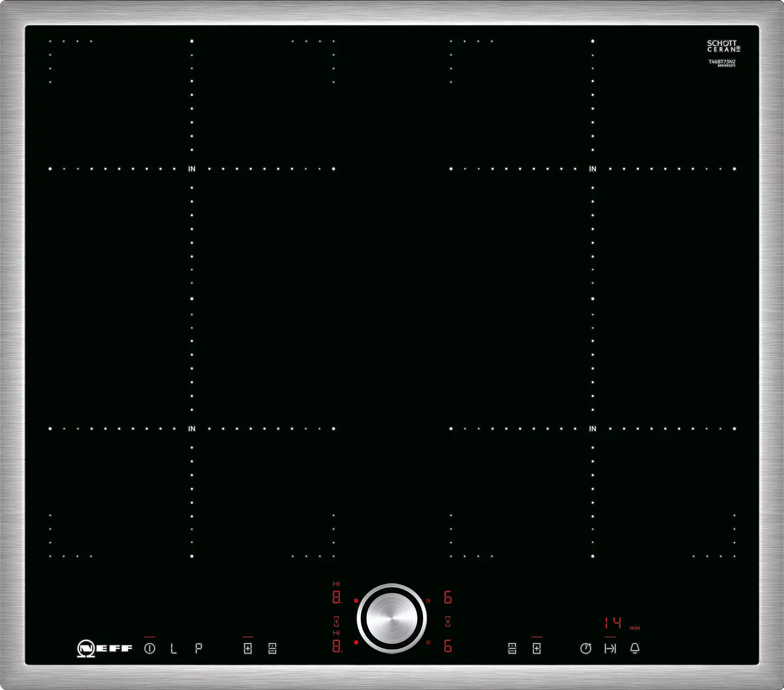
Task: Tap the upper-left heat display showing 8
Action: point(336,598)
